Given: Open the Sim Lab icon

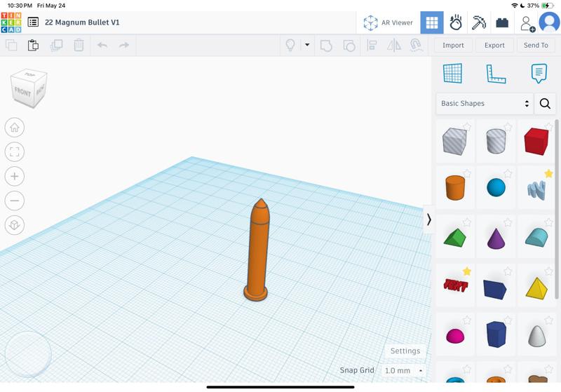Looking at the screenshot, I should coord(455,22).
